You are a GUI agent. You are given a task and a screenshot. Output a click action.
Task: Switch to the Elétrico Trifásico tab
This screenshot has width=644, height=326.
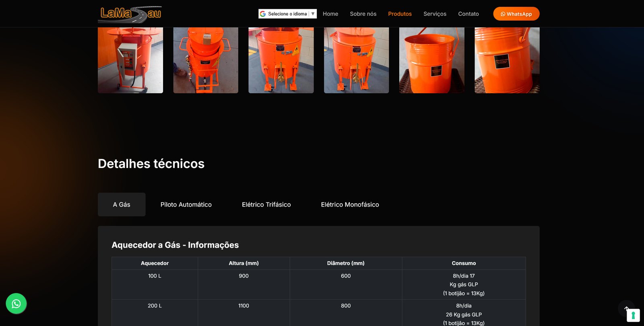[266, 205]
